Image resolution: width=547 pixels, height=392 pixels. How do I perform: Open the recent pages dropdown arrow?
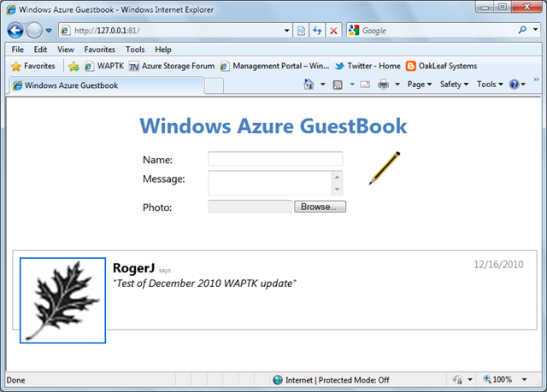pos(49,31)
